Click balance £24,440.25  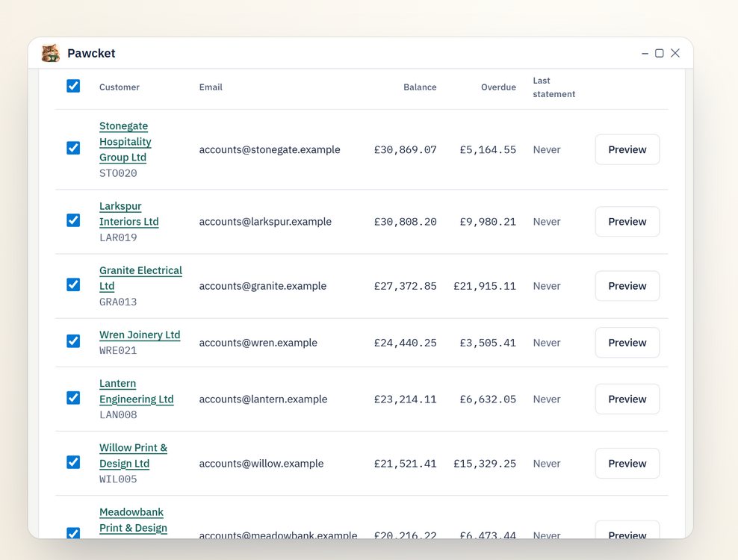pyautogui.click(x=406, y=343)
